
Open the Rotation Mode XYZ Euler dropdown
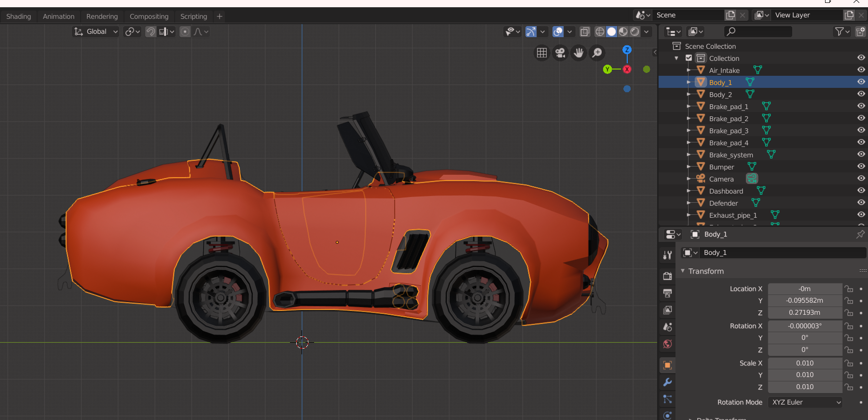point(805,402)
